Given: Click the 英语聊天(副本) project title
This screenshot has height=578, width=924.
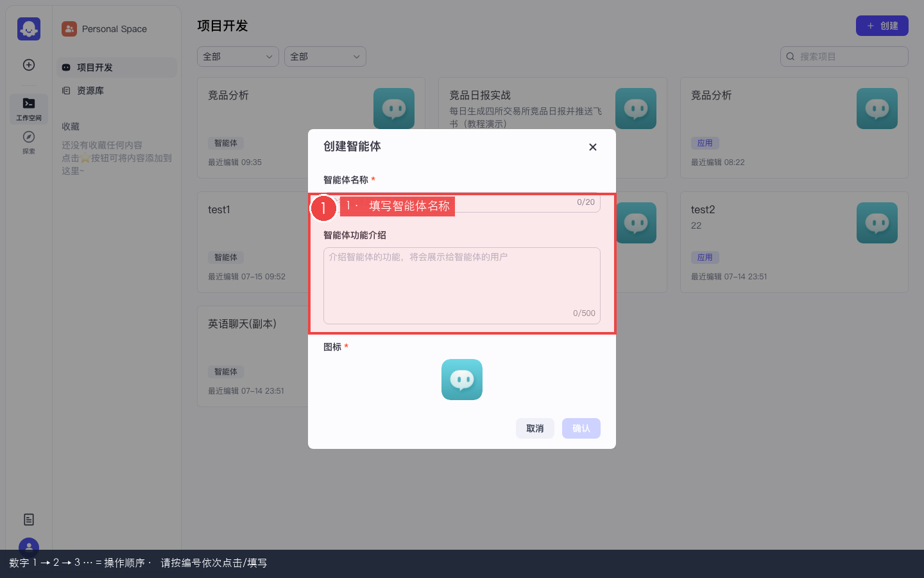Looking at the screenshot, I should point(242,324).
